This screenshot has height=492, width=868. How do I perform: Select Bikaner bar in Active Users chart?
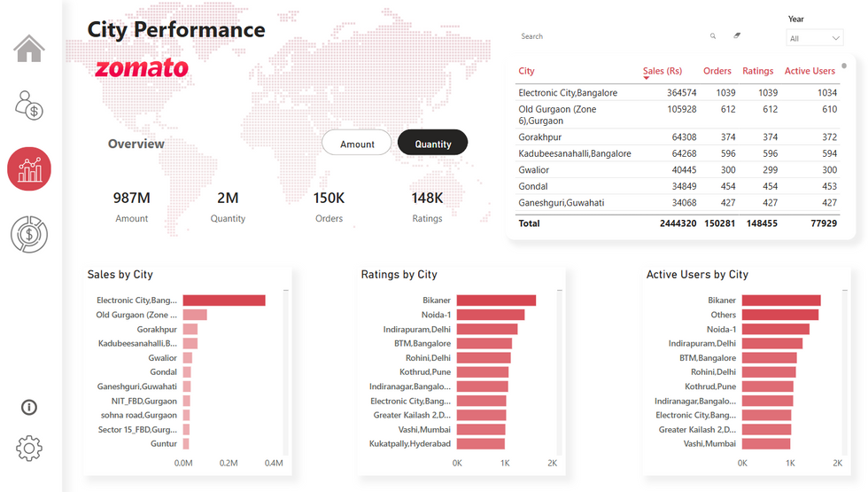tap(781, 301)
